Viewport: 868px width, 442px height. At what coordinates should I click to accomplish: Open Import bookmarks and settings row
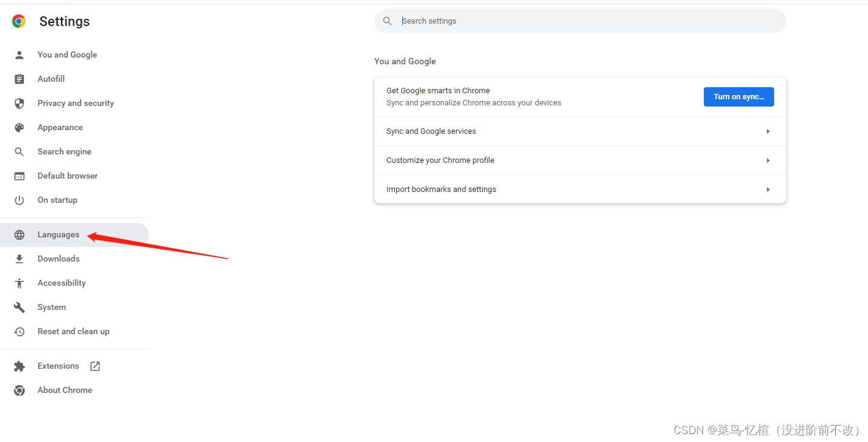580,190
